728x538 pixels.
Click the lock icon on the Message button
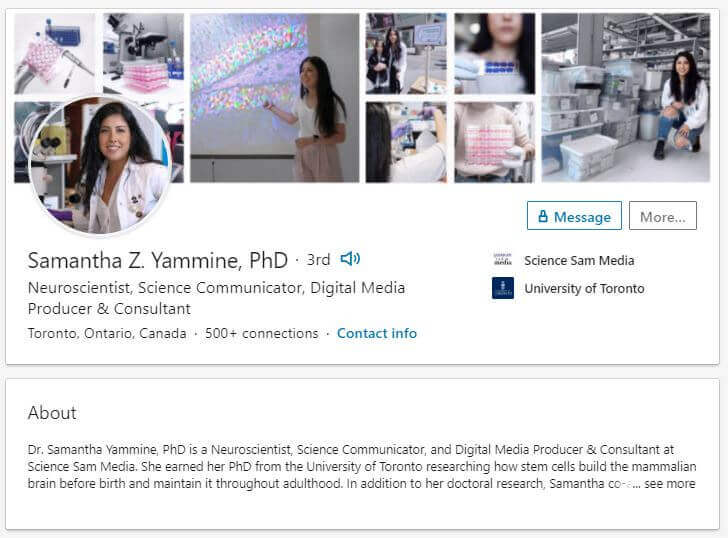(x=543, y=217)
